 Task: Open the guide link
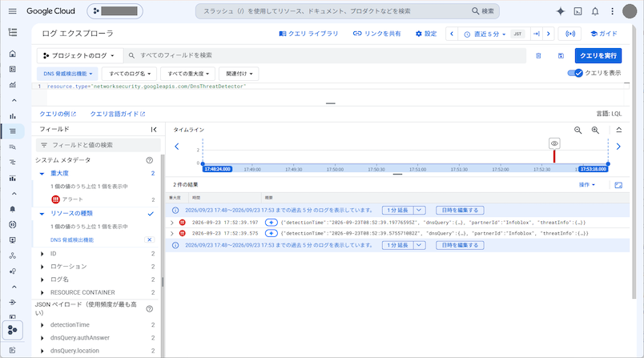(x=604, y=34)
